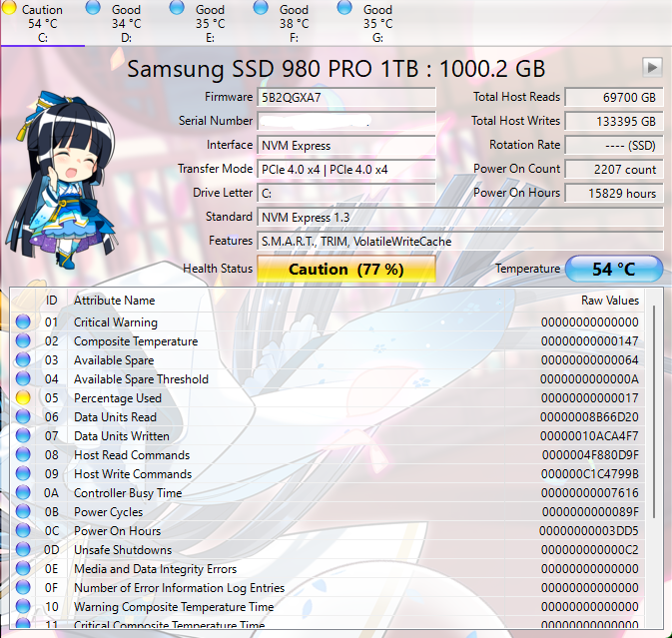Click the status orb for Unsafe Shutdowns

click(x=23, y=550)
